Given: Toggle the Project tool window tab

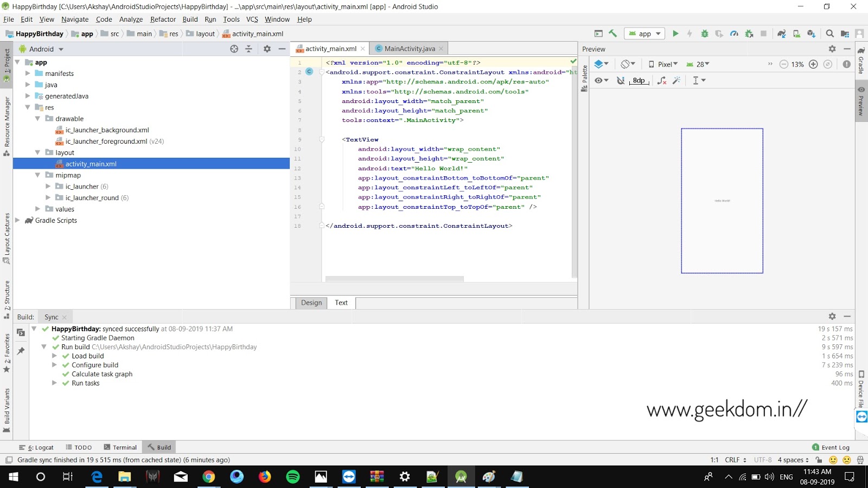Looking at the screenshot, I should click(7, 65).
